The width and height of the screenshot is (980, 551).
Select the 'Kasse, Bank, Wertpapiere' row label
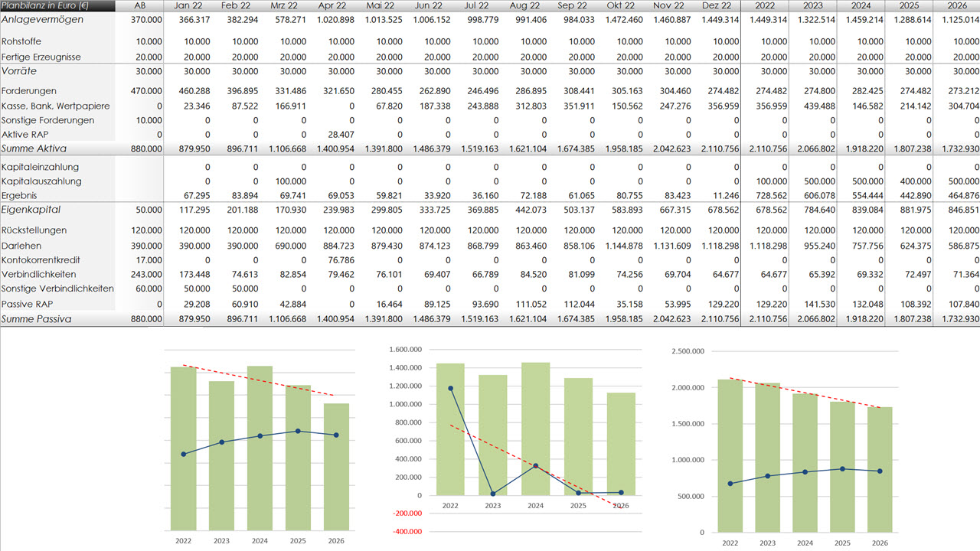(56, 106)
